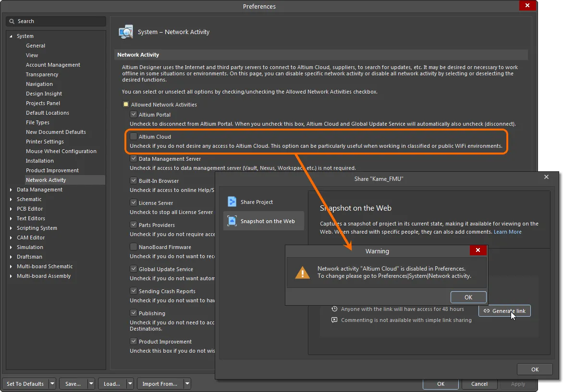
Task: Expand the Draftsman tree node
Action: click(x=11, y=257)
